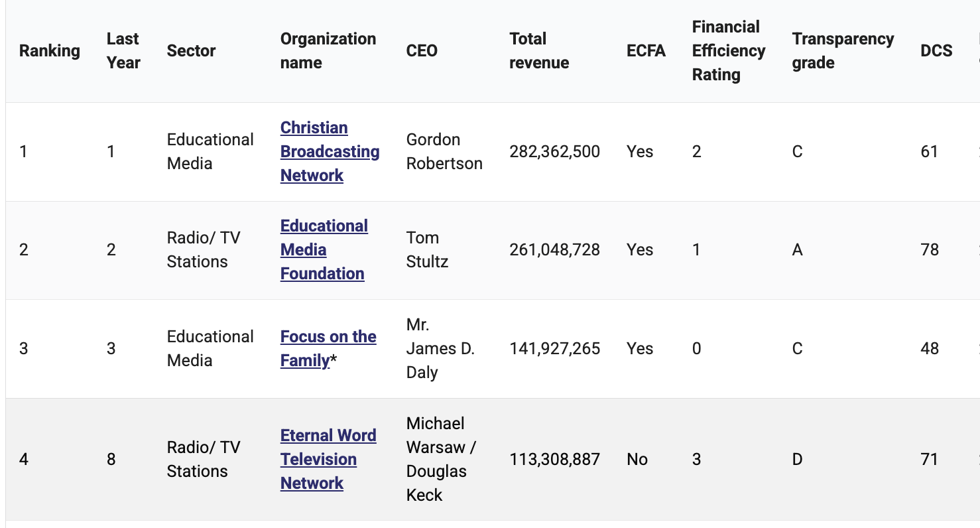The image size is (980, 528).
Task: Select the revenue cell 113,308,887
Action: point(554,459)
